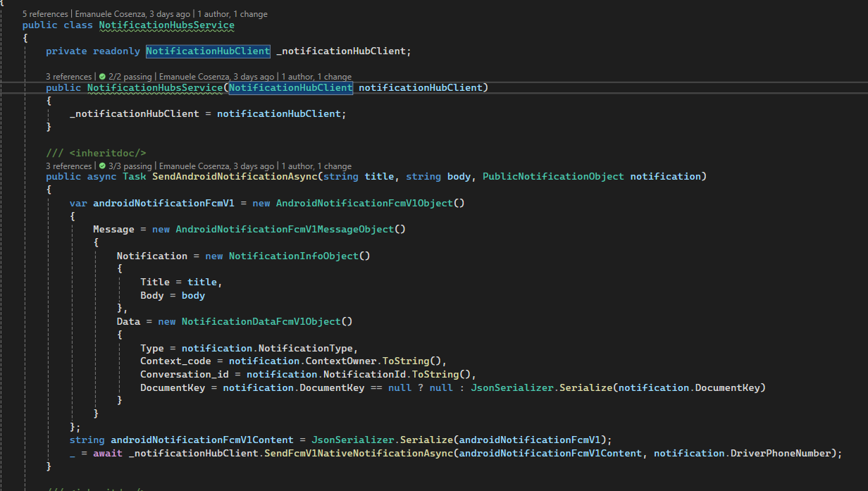Click SendFcmV1NativeNotificationAsync method call
The height and width of the screenshot is (491, 868).
click(359, 453)
